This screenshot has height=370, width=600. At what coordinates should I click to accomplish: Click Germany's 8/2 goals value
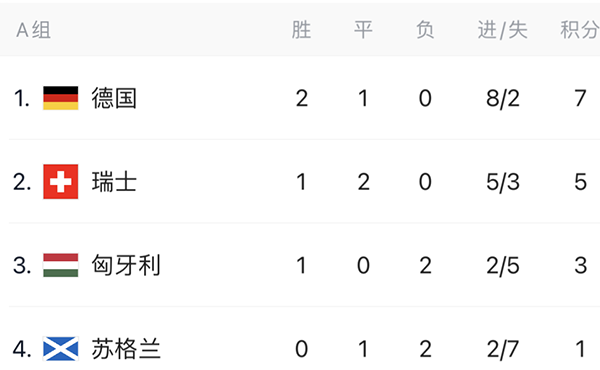tap(503, 98)
